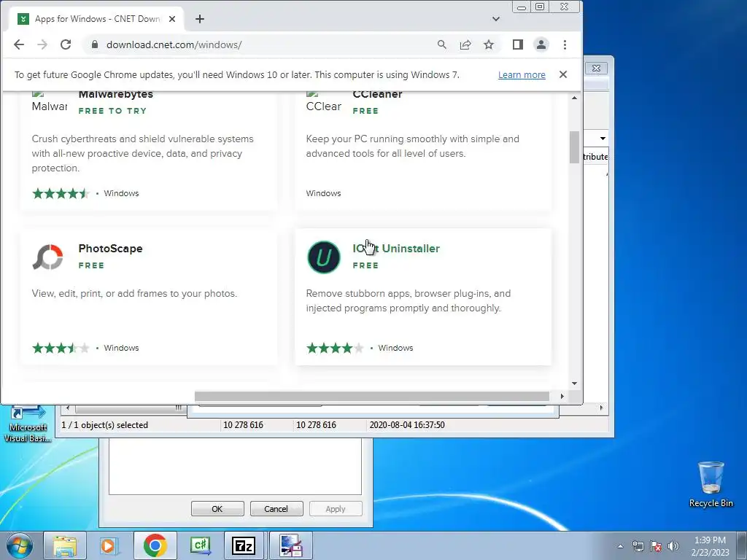Image resolution: width=747 pixels, height=560 pixels.
Task: Click the page's horizontal scrollbar thumb
Action: pos(372,396)
